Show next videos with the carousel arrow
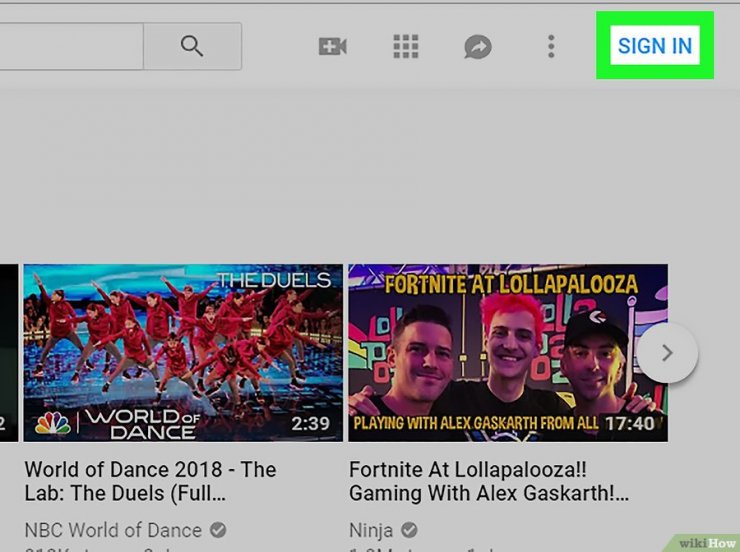740x552 pixels. (x=667, y=353)
